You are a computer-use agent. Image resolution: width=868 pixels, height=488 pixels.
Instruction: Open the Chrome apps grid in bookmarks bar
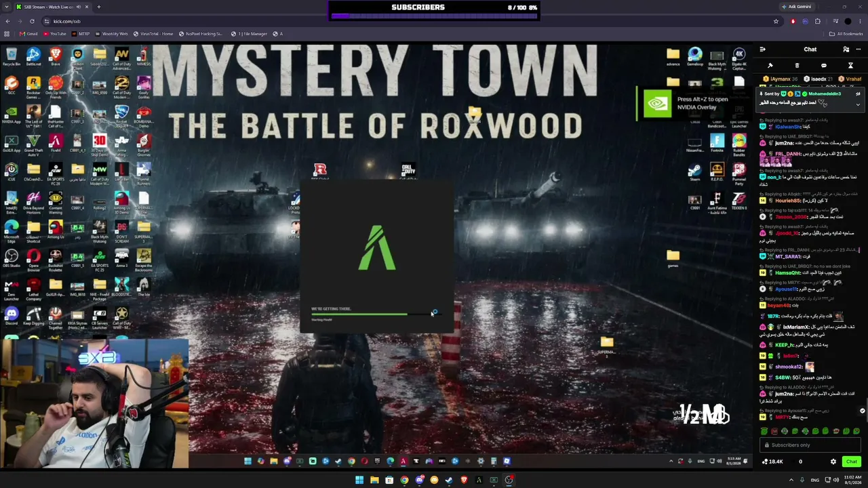coord(7,34)
